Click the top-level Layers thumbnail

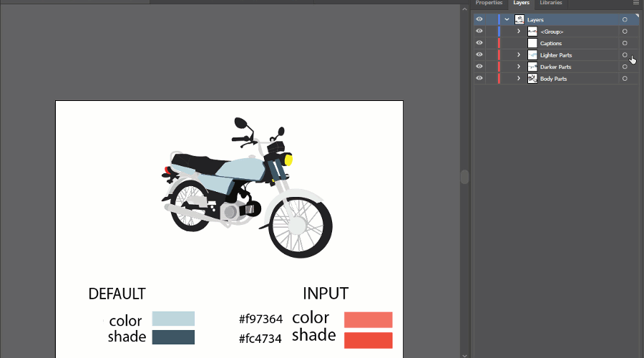tap(519, 19)
